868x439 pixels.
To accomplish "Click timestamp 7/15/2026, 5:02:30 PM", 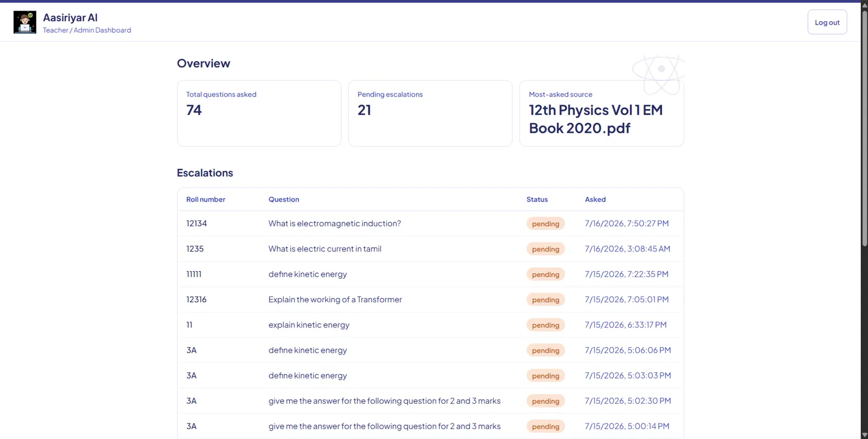I will tap(628, 401).
